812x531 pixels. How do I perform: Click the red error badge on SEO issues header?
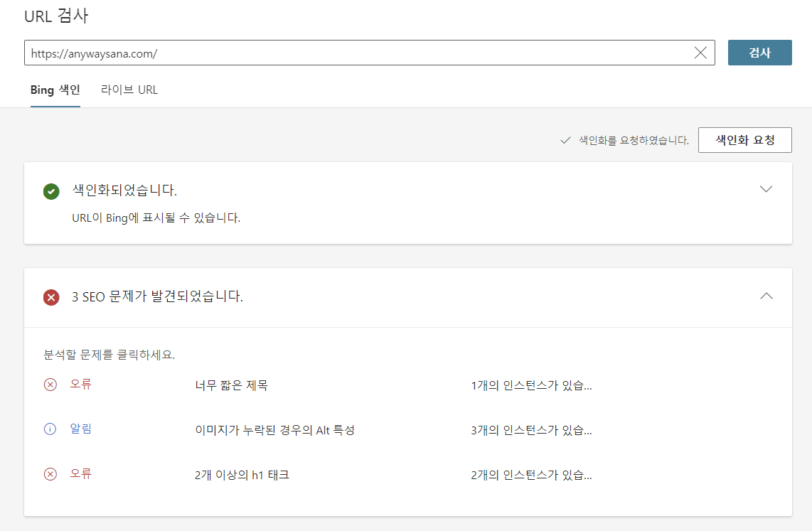coord(50,297)
